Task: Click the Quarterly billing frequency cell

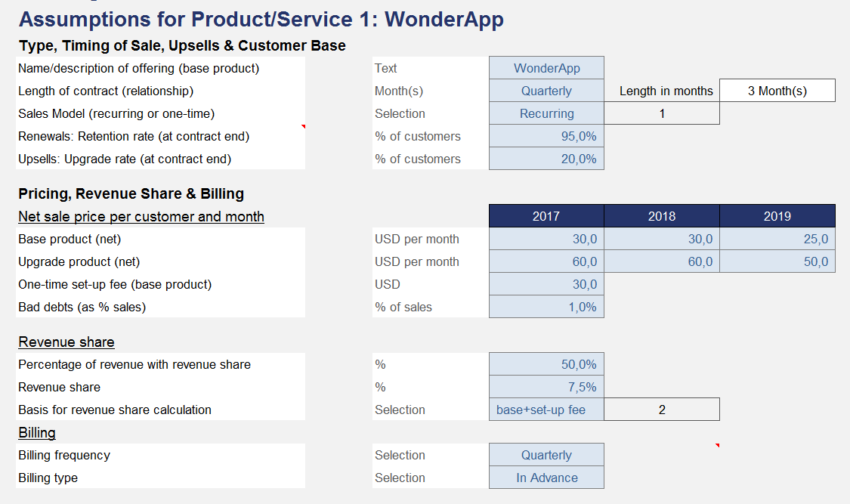Action: click(546, 455)
